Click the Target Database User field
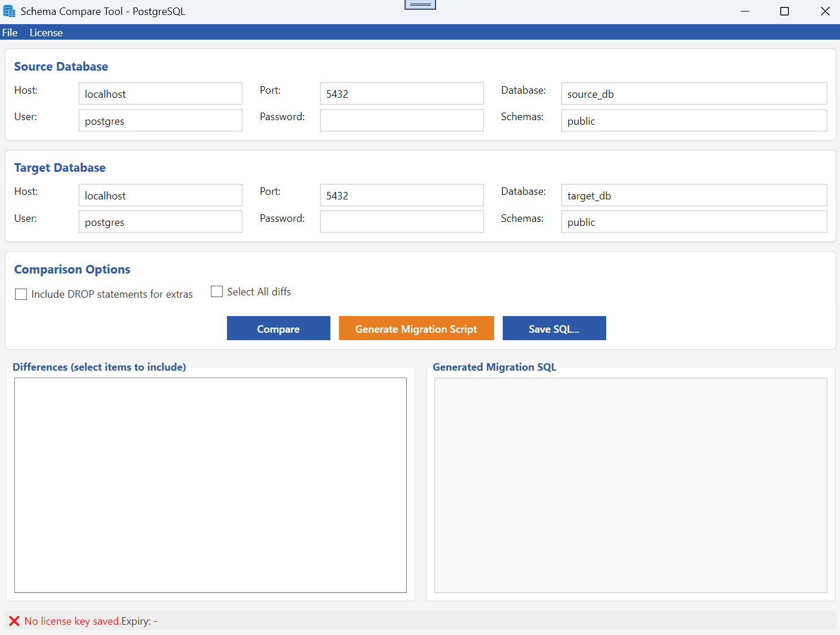The image size is (840, 635). (160, 222)
